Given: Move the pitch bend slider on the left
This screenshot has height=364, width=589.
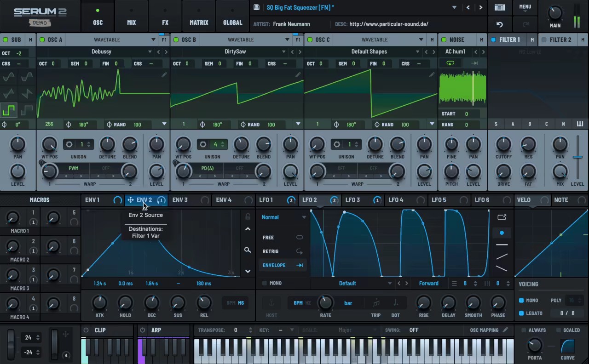Looking at the screenshot, I should (x=10, y=345).
